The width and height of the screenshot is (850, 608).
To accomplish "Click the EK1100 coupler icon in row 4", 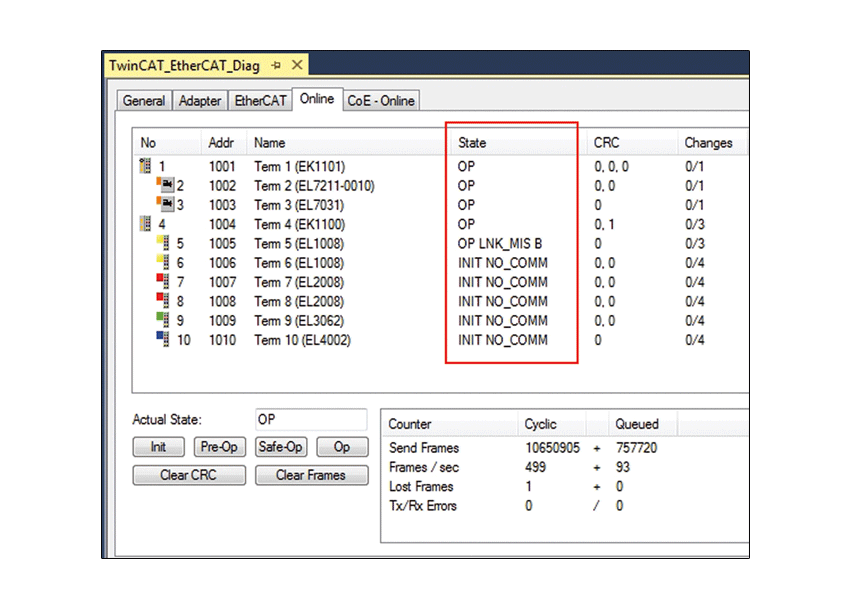I will pyautogui.click(x=145, y=224).
